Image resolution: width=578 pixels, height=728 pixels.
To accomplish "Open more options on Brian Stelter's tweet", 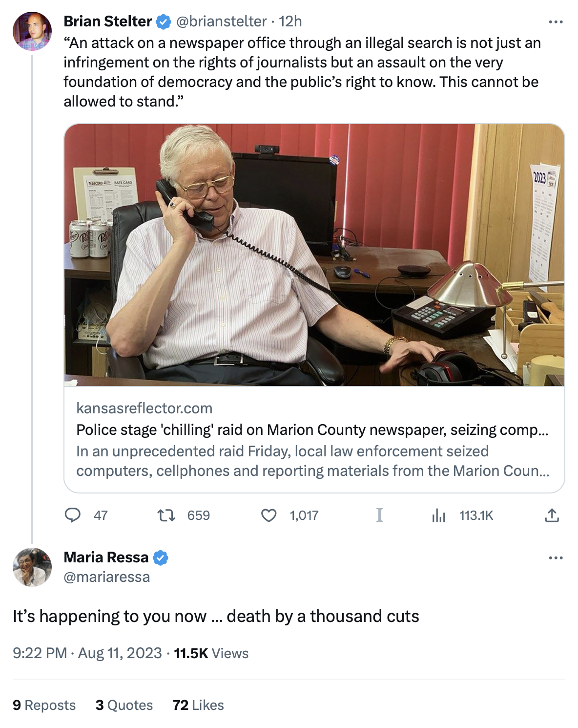I will pyautogui.click(x=556, y=22).
